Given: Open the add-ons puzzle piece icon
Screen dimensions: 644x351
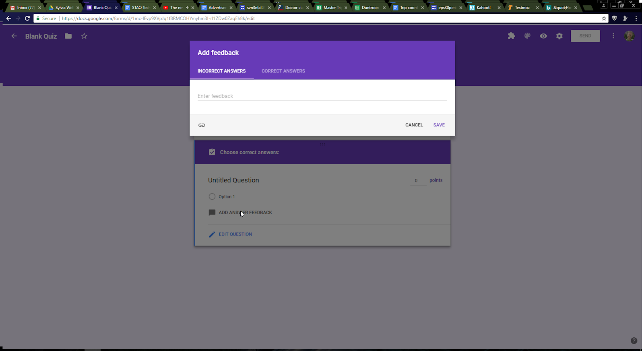Looking at the screenshot, I should click(511, 36).
